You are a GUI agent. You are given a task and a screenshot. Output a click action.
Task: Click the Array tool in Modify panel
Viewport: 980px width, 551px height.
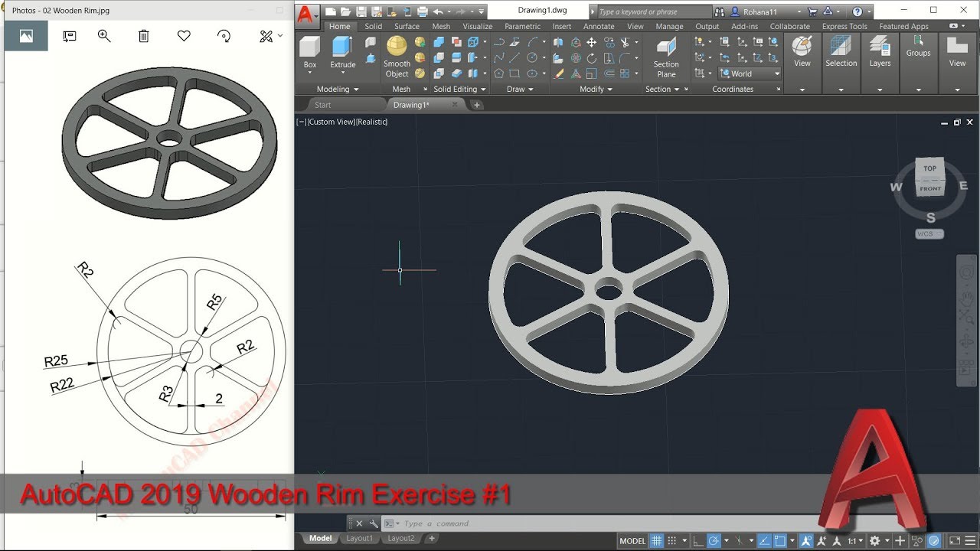(x=625, y=73)
